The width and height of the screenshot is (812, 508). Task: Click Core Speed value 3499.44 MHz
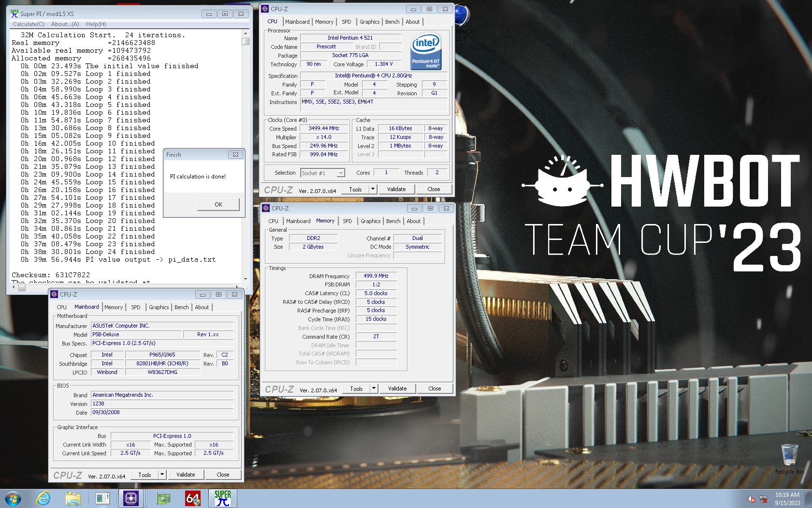click(324, 129)
